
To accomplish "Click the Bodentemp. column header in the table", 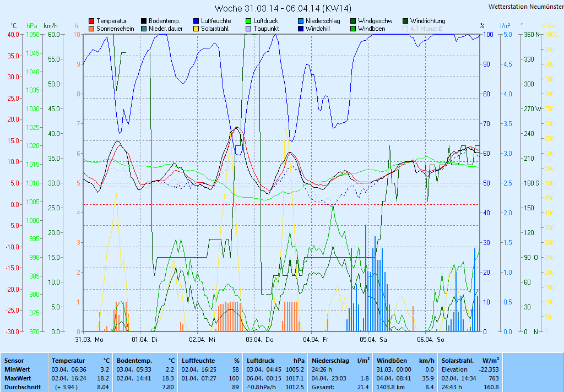I will tap(134, 361).
